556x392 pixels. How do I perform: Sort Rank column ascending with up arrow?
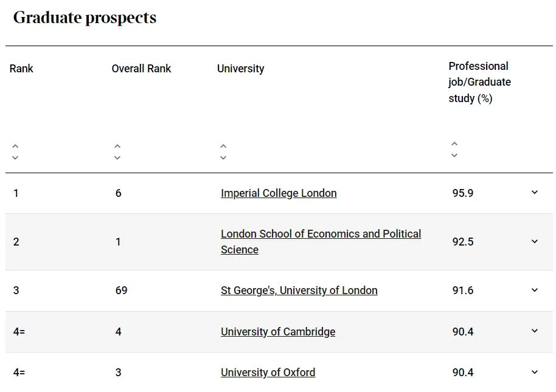(15, 146)
